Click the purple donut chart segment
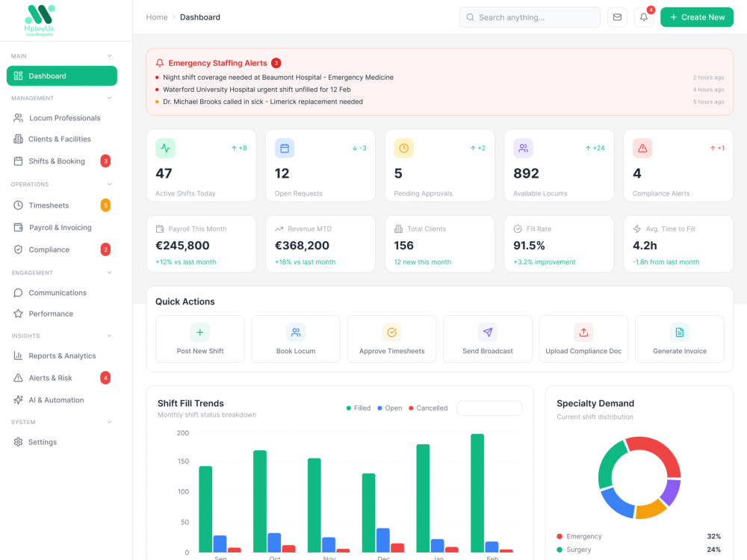The height and width of the screenshot is (560, 747). coord(672,492)
